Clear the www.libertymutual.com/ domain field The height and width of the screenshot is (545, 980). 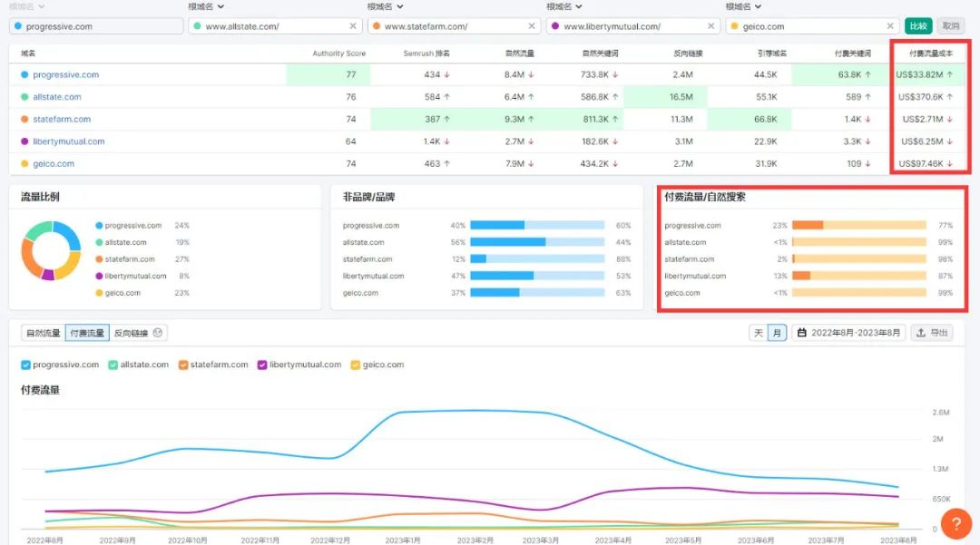point(710,26)
